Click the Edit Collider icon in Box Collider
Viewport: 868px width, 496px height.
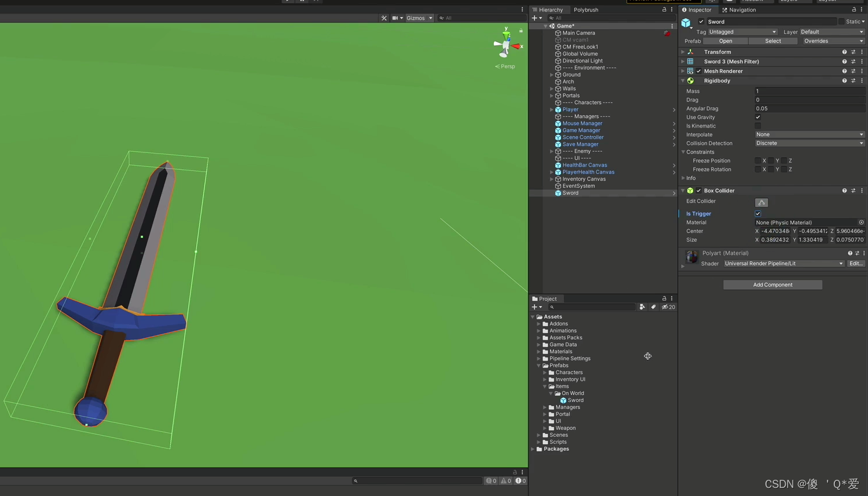tap(761, 202)
